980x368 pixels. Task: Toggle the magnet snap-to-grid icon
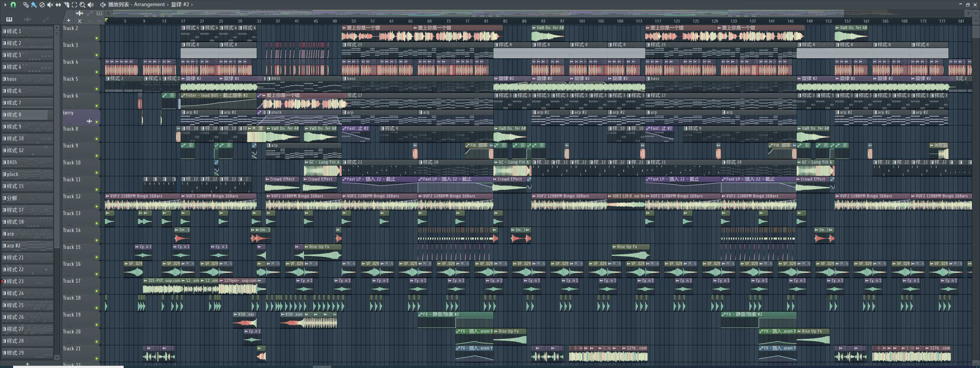coord(13,5)
